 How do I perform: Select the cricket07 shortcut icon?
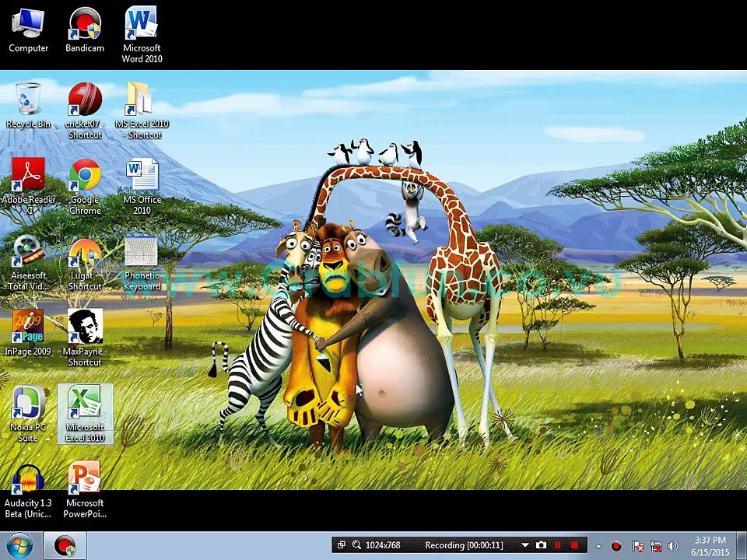point(84,111)
